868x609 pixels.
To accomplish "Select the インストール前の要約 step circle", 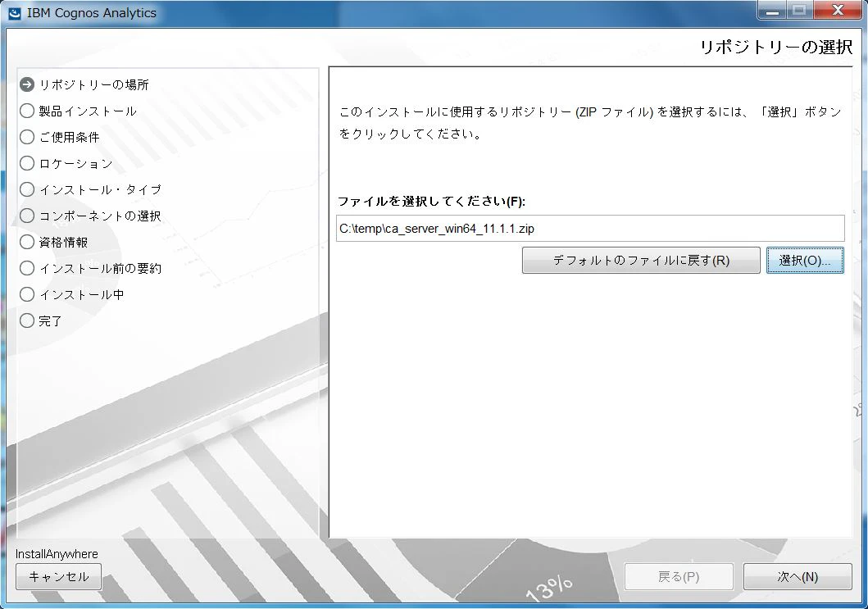I will (x=27, y=268).
